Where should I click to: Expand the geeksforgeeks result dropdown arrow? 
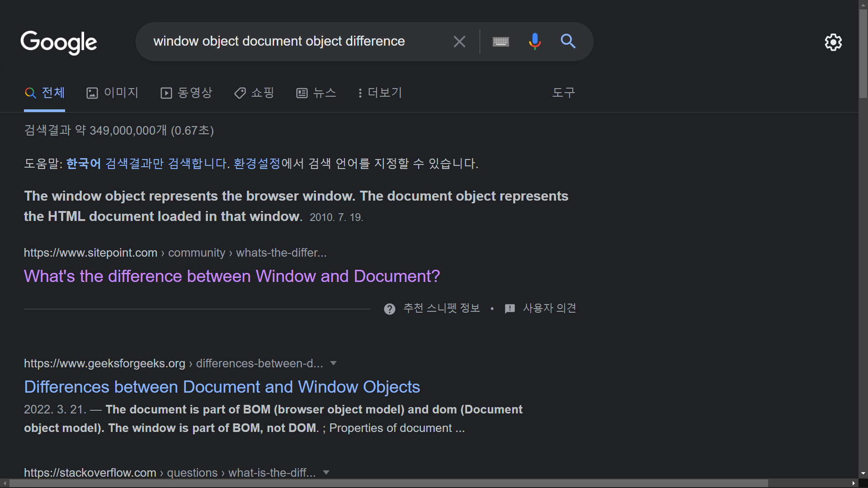click(x=334, y=363)
